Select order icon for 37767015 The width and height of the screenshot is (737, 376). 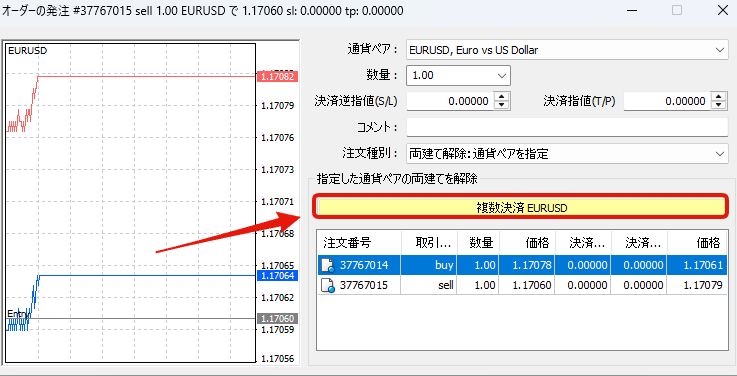coord(328,285)
